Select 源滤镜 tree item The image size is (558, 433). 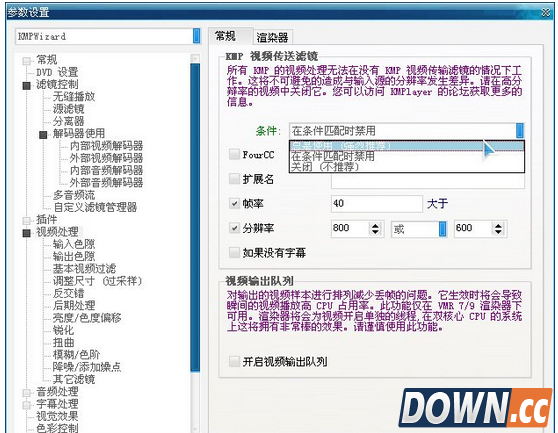[68, 109]
